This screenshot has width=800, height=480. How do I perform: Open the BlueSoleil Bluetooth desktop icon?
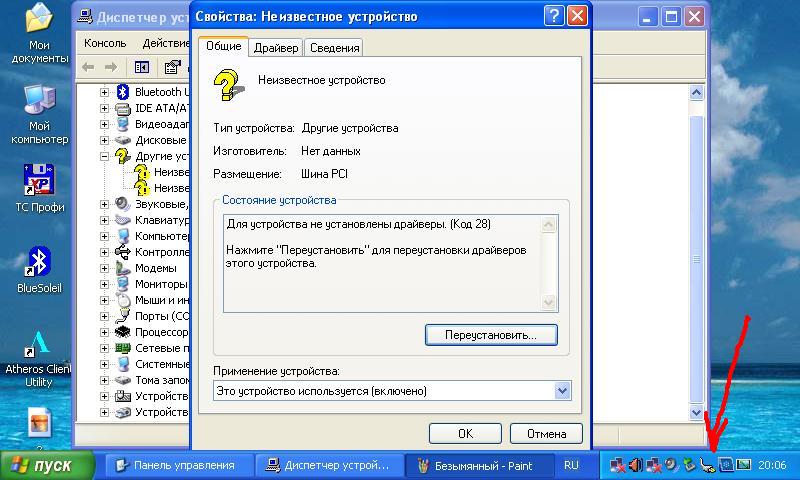[38, 262]
